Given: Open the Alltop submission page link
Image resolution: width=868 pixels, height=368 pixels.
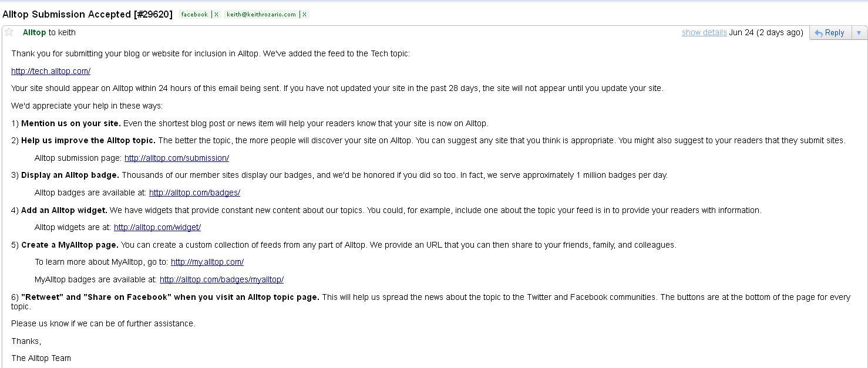Looking at the screenshot, I should click(x=177, y=158).
